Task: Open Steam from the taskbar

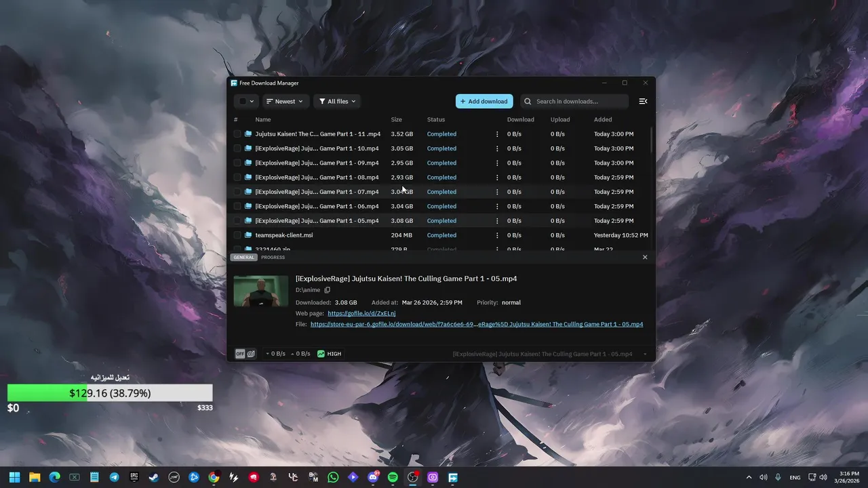Action: coord(154,477)
